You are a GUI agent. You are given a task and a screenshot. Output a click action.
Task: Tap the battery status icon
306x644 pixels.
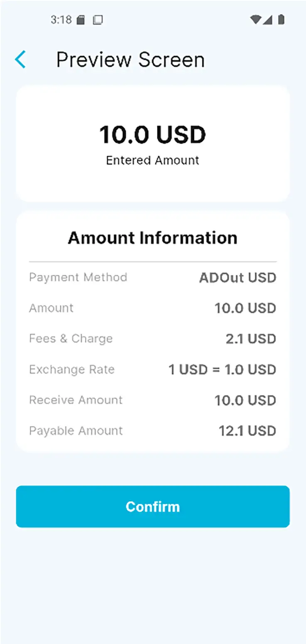click(281, 19)
